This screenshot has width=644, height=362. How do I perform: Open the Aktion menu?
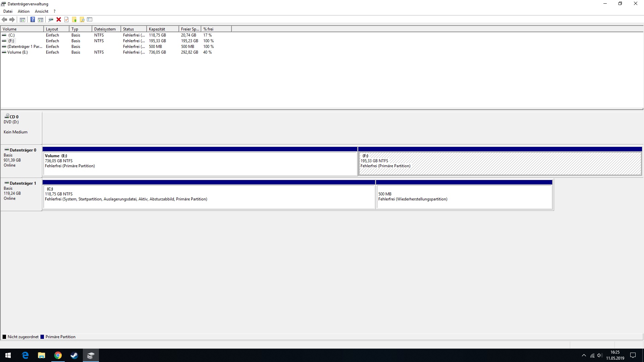tap(23, 11)
